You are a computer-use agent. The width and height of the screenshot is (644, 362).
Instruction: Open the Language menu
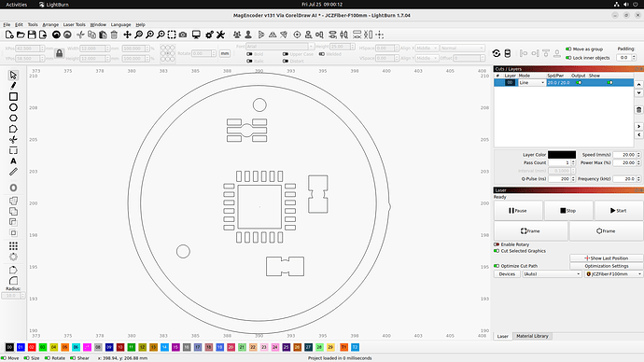click(x=120, y=24)
